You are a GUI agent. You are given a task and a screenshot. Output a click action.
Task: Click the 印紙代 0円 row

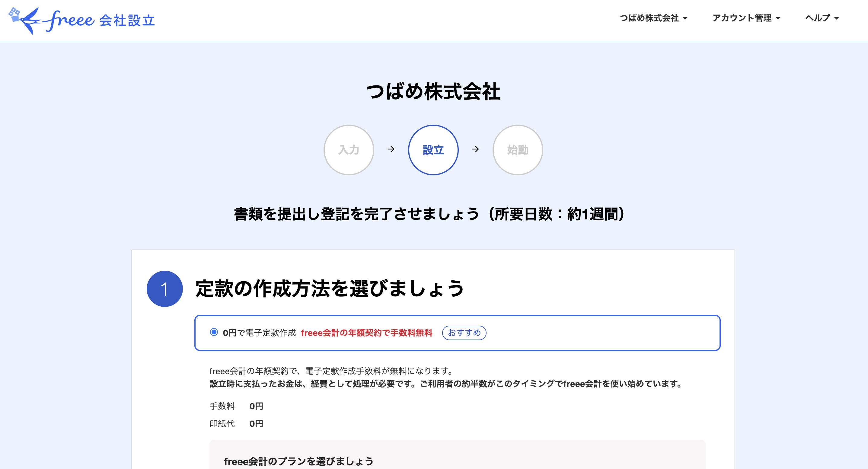[236, 423]
